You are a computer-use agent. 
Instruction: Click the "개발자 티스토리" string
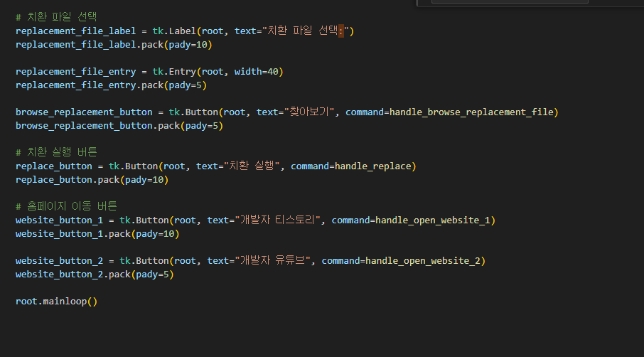pos(277,220)
